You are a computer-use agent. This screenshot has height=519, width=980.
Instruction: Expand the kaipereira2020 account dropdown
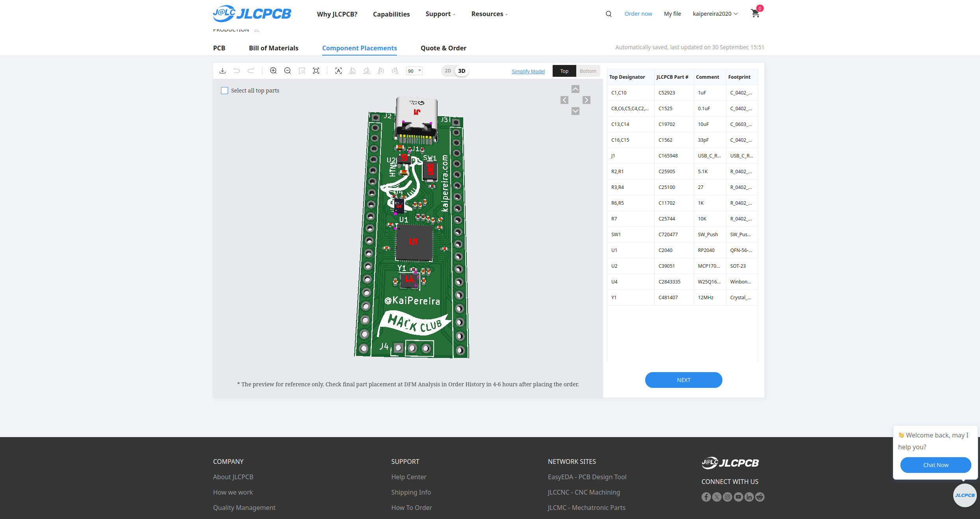(x=715, y=14)
